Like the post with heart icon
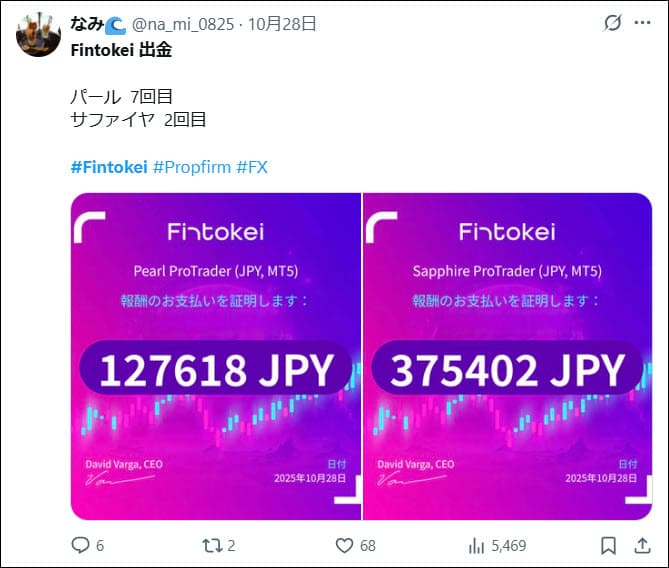Image resolution: width=669 pixels, height=568 pixels. pos(344,545)
